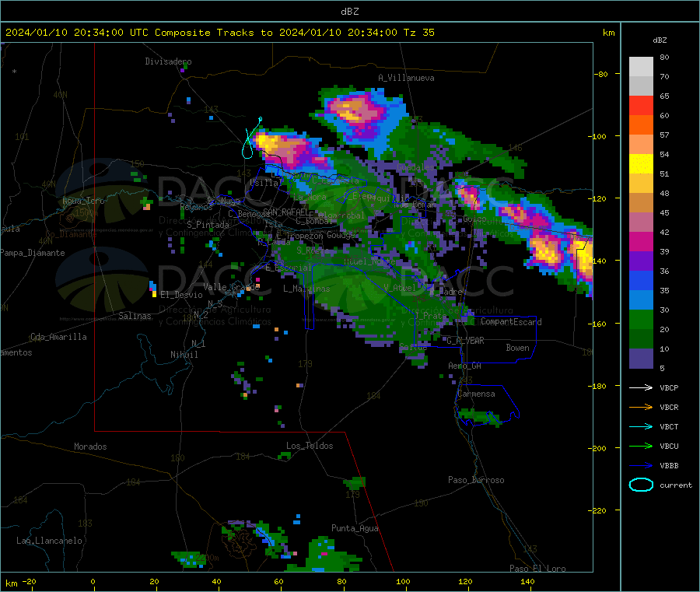Viewport: 700px width, 592px height.
Task: Pick the purple 36-39 dBZ legend swatch
Action: point(641,261)
